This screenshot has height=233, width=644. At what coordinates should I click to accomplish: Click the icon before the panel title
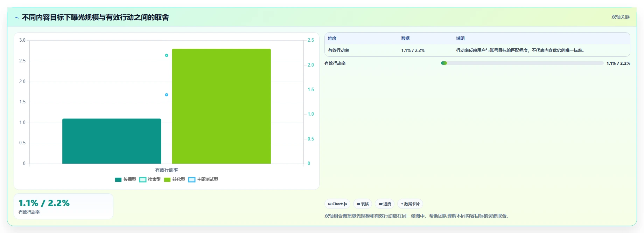pos(16,18)
